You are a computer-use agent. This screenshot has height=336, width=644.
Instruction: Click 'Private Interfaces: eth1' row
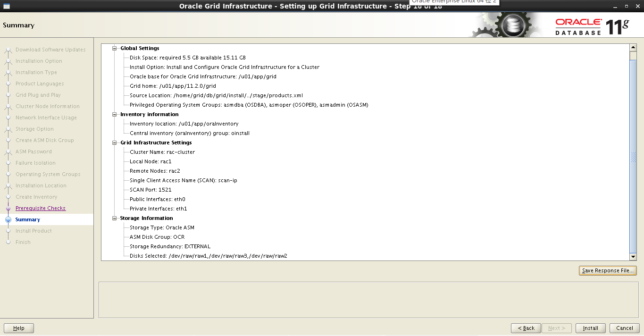click(158, 209)
